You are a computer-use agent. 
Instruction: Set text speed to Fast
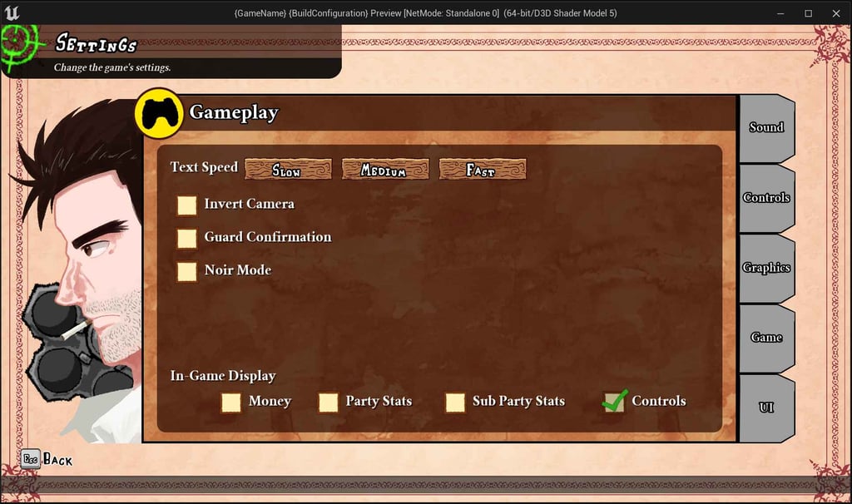483,170
